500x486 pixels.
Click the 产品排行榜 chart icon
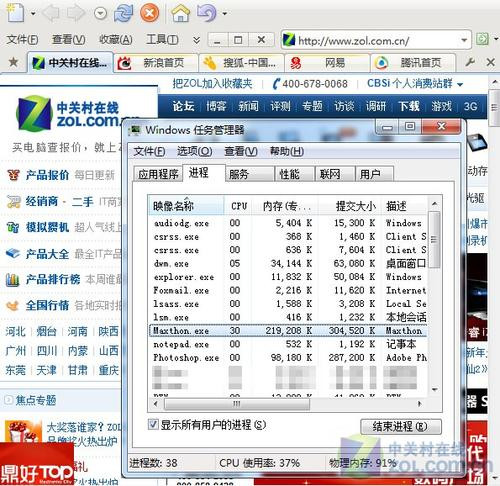click(x=13, y=279)
